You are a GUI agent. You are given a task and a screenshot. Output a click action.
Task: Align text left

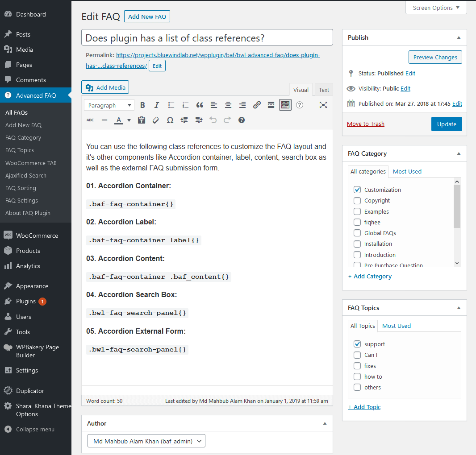214,105
